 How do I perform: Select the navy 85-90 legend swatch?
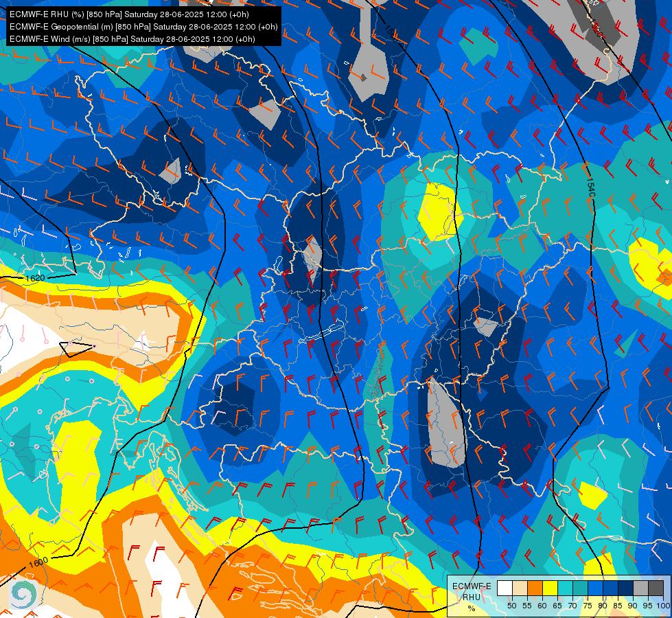pyautogui.click(x=626, y=588)
